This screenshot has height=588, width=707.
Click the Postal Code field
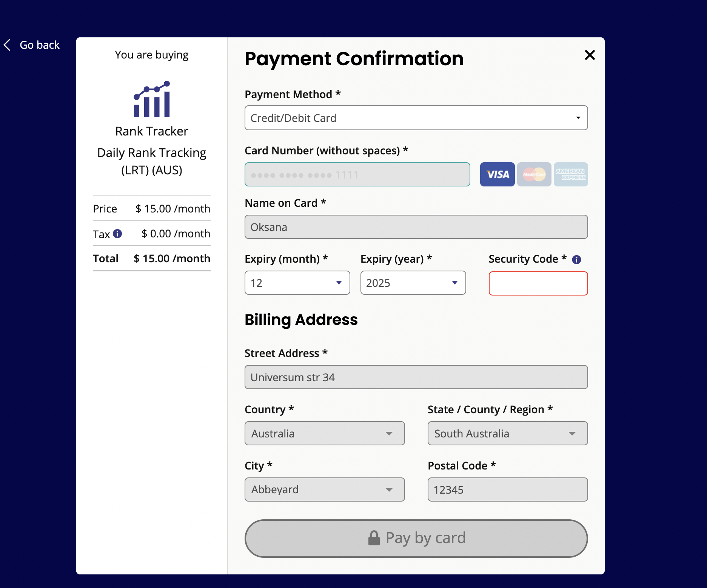tap(507, 489)
